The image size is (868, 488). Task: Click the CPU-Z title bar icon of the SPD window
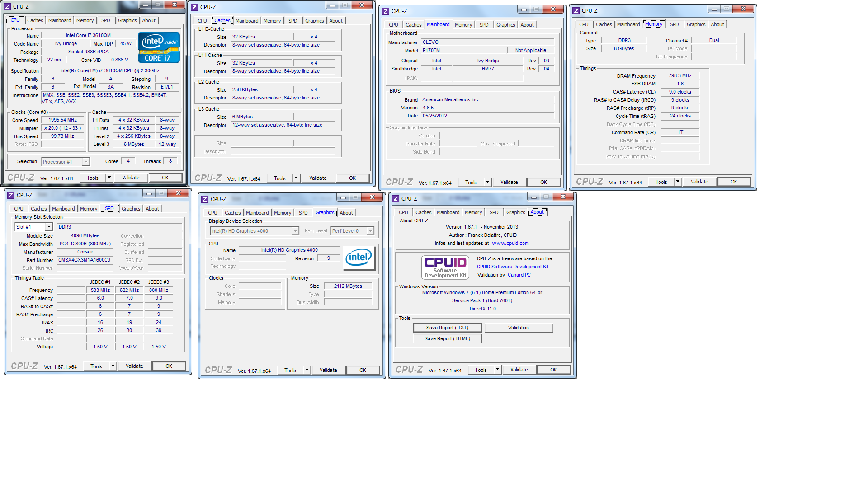11,195
